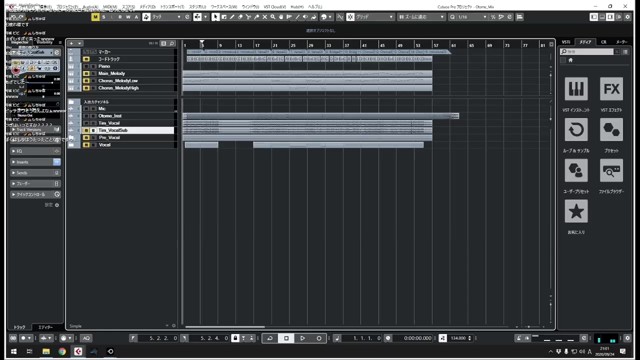Open the Loops & Samples tile
The width and height of the screenshot is (640, 360).
click(576, 130)
